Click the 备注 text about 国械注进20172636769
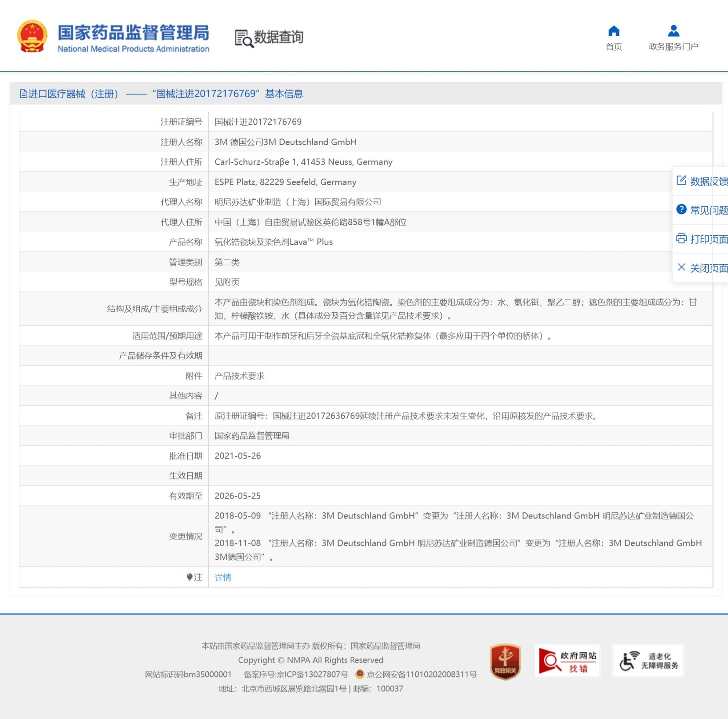Image resolution: width=728 pixels, height=719 pixels. 407,416
